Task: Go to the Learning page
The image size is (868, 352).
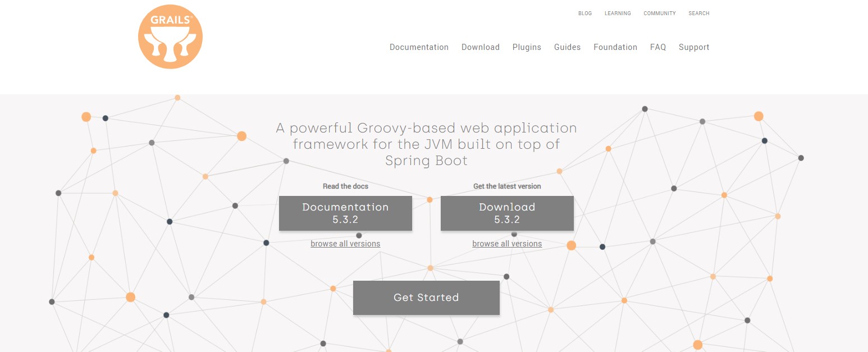Action: click(618, 13)
